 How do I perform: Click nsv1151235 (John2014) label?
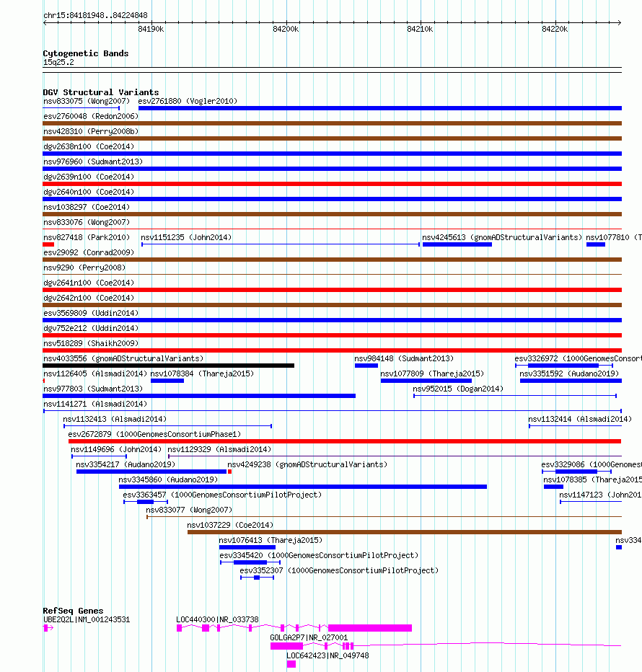pyautogui.click(x=186, y=237)
